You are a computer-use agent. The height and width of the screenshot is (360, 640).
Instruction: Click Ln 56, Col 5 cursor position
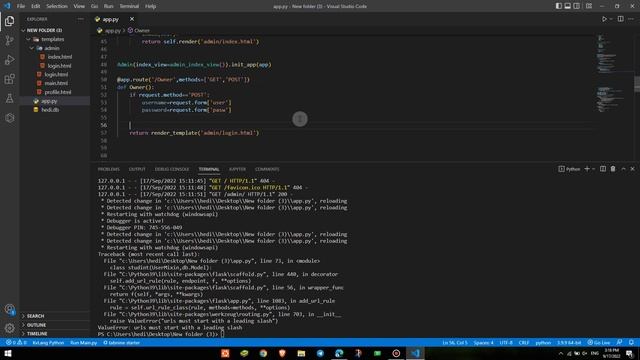point(455,342)
